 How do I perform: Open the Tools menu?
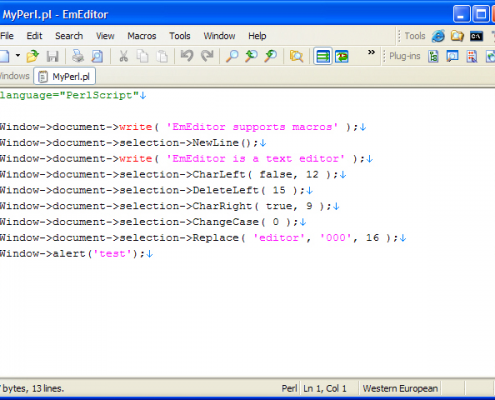click(180, 36)
